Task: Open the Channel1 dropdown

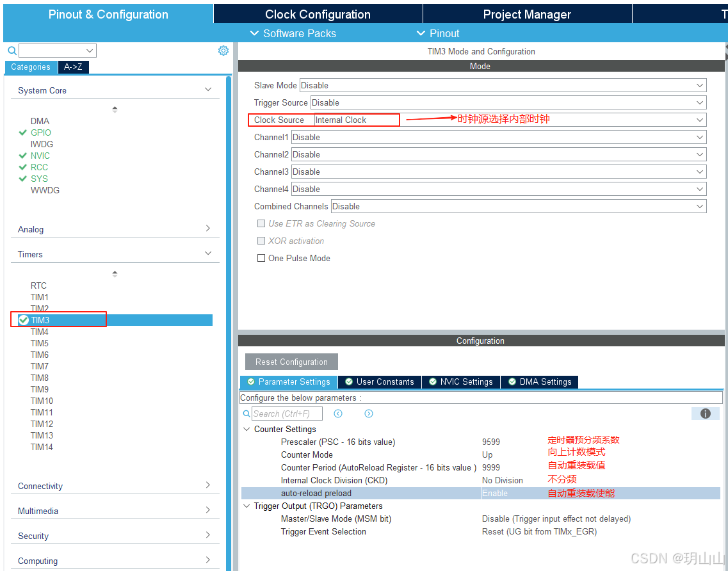Action: tap(499, 137)
